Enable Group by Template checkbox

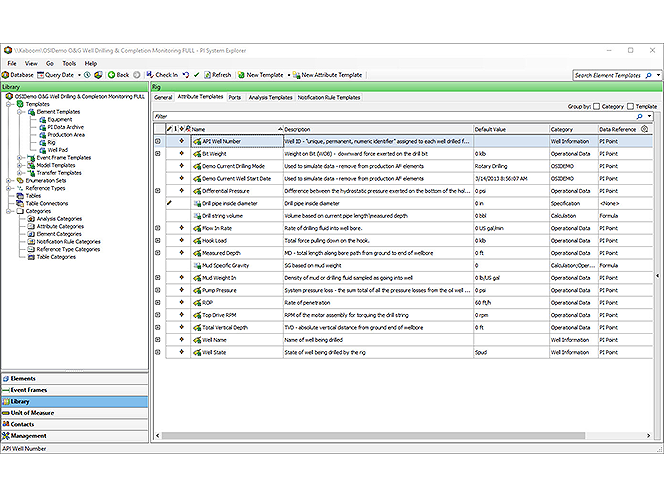point(628,106)
